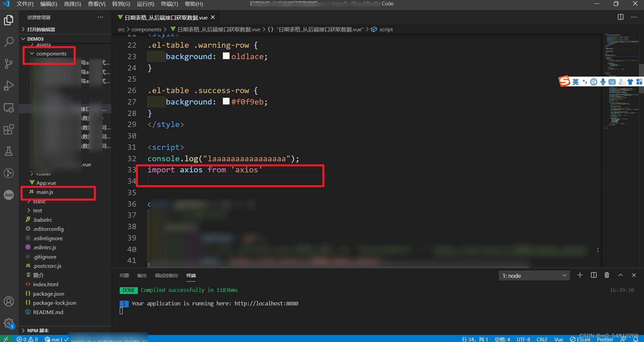This screenshot has height=342, width=644.
Task: Collapse the DEMO3 project section
Action: click(65, 39)
